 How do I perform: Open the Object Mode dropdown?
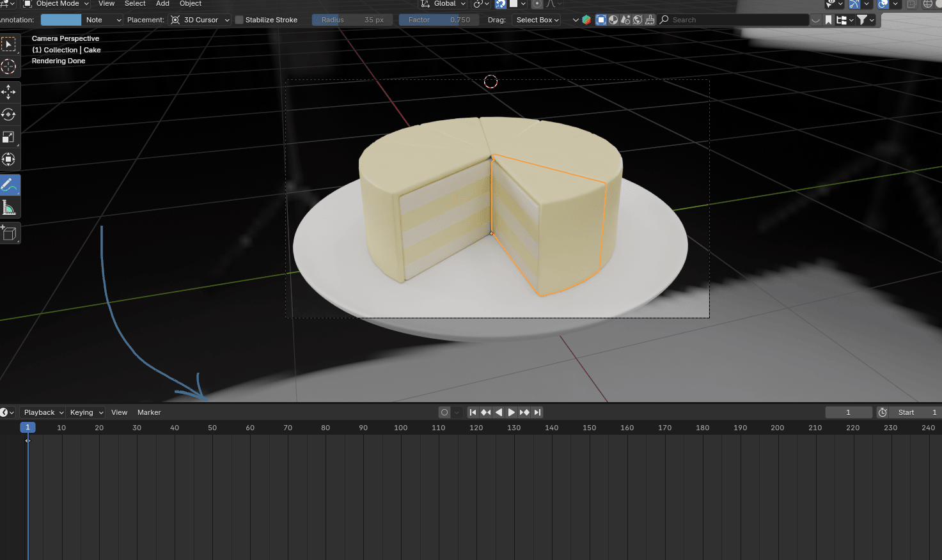point(56,4)
